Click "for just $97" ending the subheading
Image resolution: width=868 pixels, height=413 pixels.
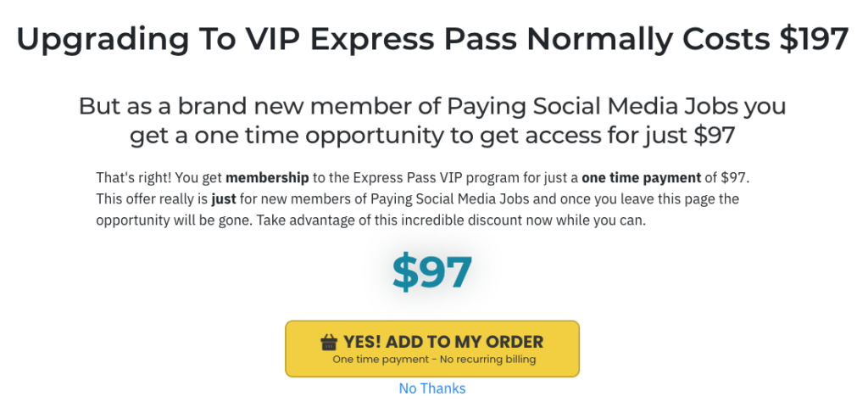(678, 135)
